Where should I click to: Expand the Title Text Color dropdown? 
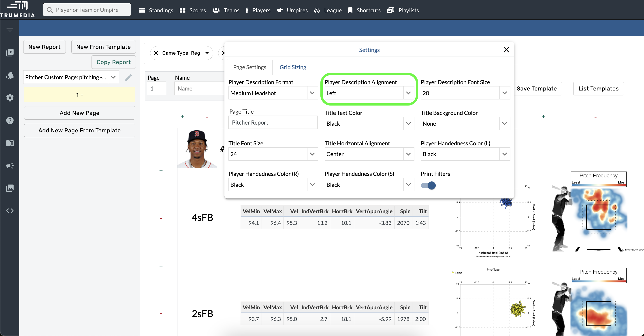click(368, 124)
